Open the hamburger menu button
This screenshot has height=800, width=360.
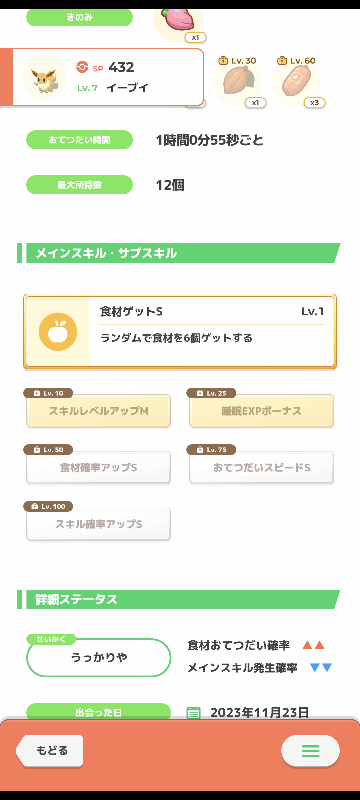(x=310, y=751)
